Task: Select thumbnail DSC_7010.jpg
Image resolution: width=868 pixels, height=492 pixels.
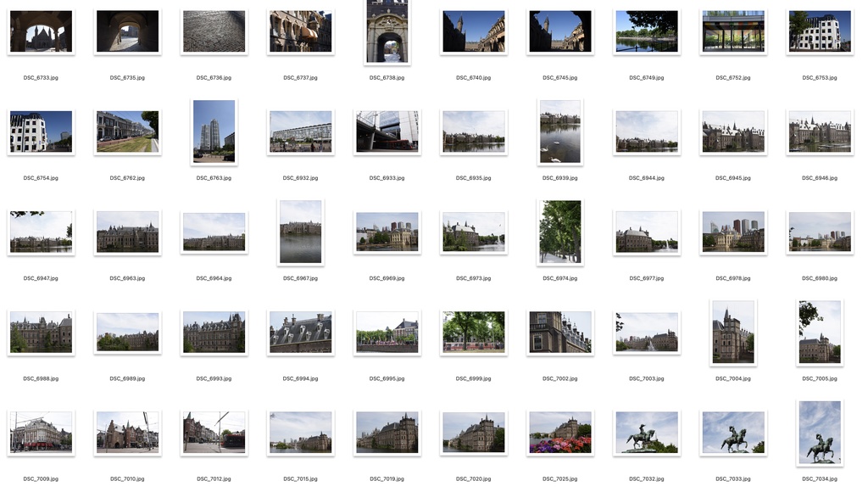Action: point(127,433)
